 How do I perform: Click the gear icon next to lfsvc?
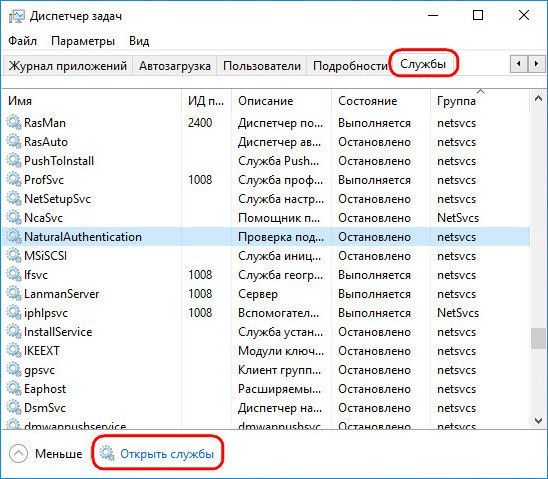pyautogui.click(x=14, y=275)
